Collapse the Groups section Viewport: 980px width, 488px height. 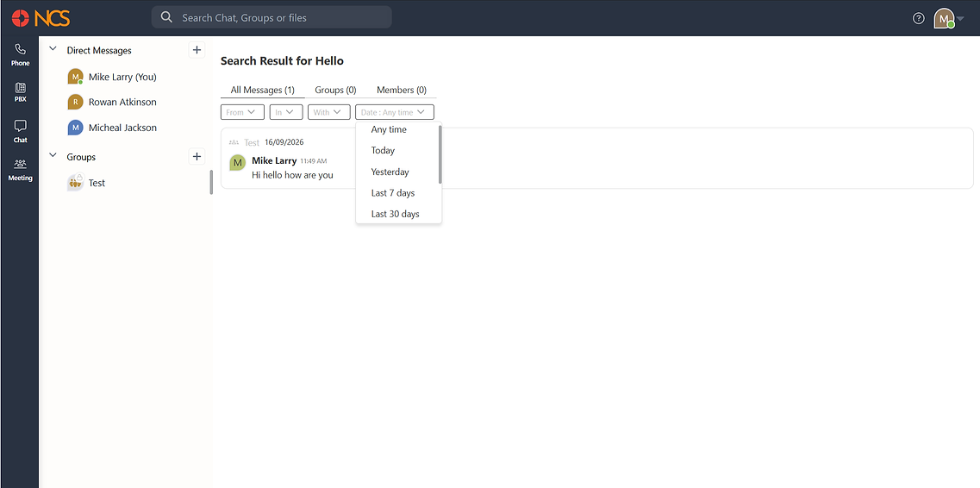[53, 156]
